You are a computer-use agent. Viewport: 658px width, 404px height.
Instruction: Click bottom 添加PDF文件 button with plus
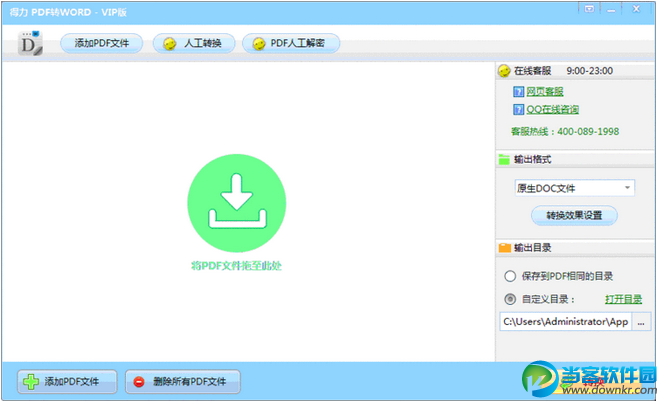67,381
